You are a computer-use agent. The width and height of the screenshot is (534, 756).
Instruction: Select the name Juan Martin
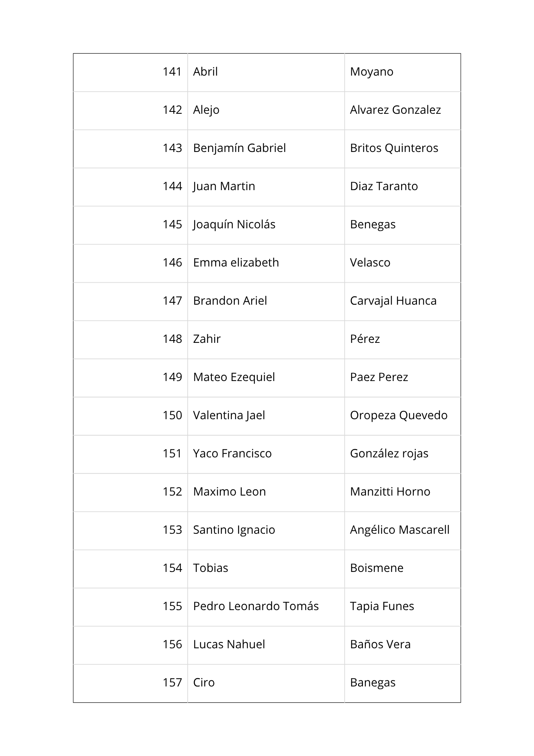[224, 186]
